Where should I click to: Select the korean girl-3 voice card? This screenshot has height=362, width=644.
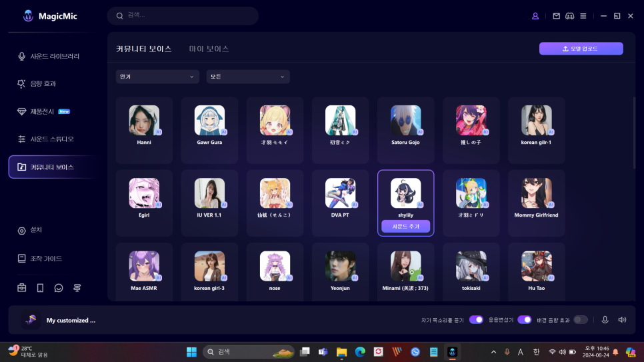(209, 272)
